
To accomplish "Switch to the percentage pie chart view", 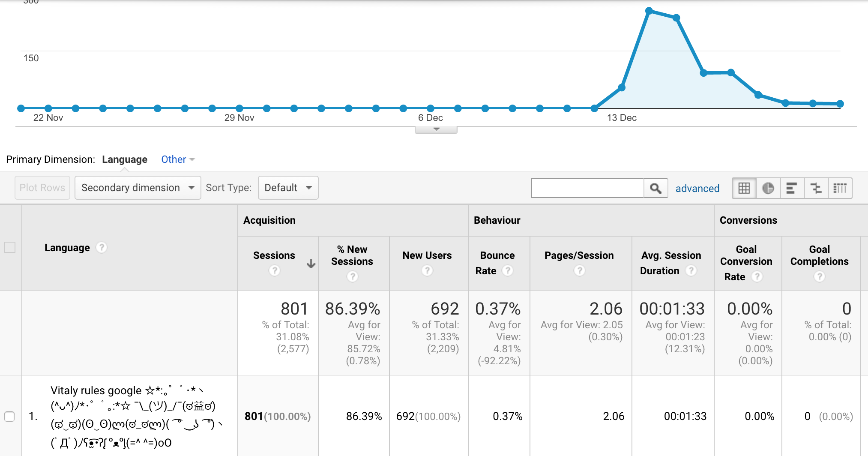I will tap(768, 188).
